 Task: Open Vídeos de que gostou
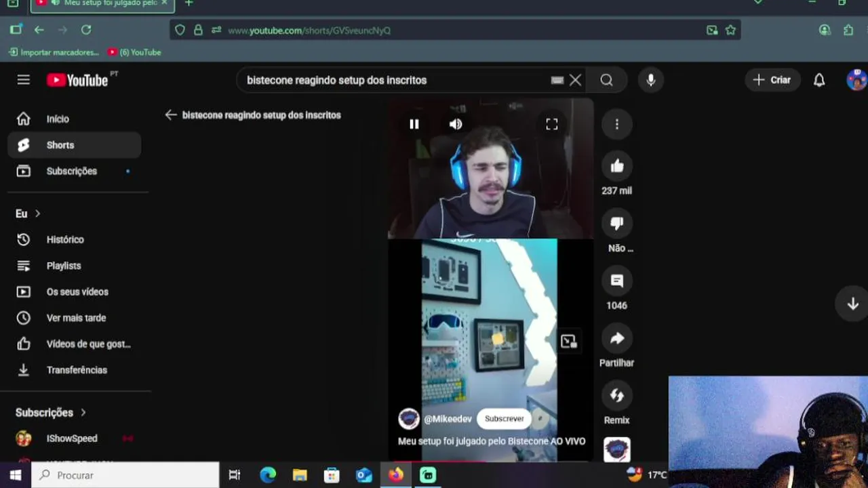coord(75,344)
